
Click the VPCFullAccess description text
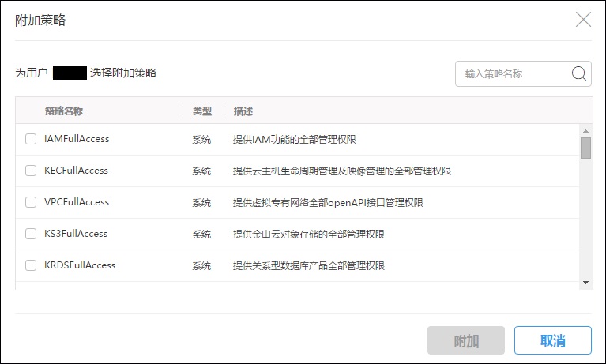pos(327,203)
